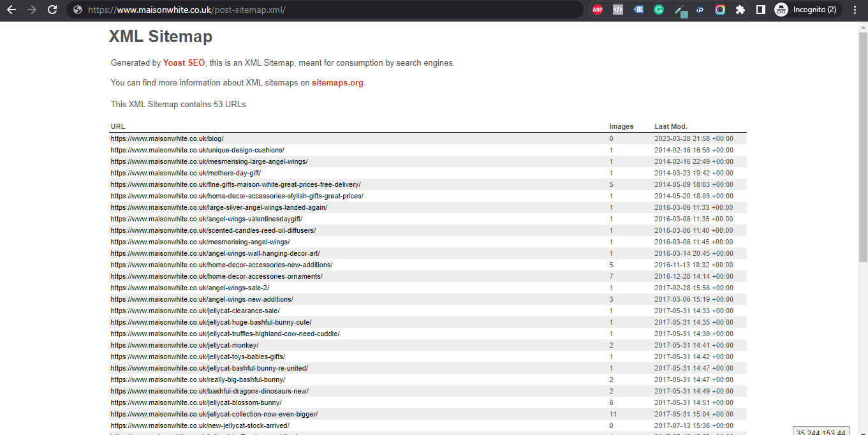Click the code brackets extension icon
Viewport: 868px width, 435px height.
coord(618,10)
